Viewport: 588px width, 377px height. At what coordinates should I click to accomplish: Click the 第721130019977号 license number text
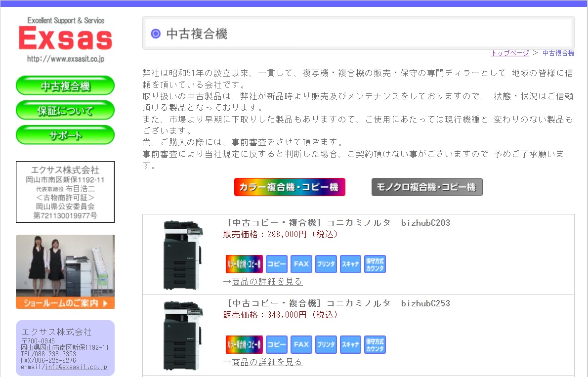65,216
